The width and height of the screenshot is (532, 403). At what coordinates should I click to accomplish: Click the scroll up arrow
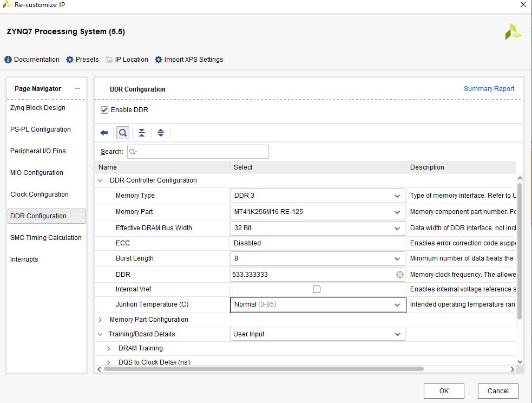(x=520, y=178)
